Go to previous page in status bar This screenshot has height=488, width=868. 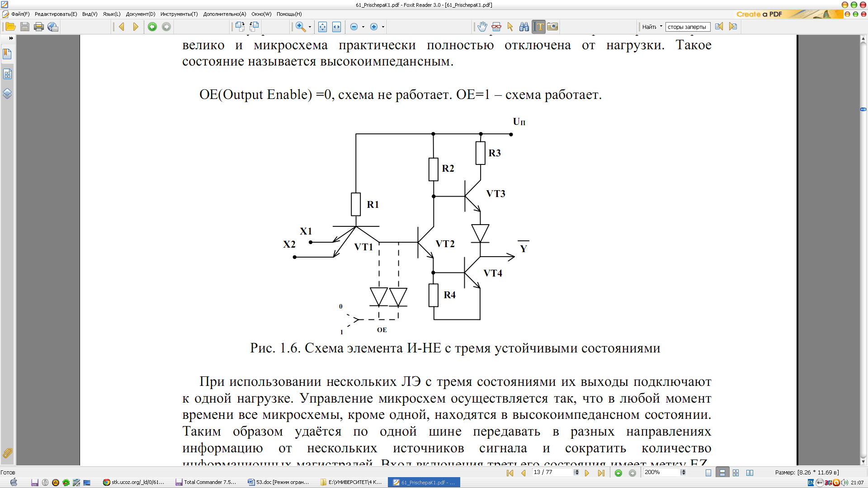524,473
